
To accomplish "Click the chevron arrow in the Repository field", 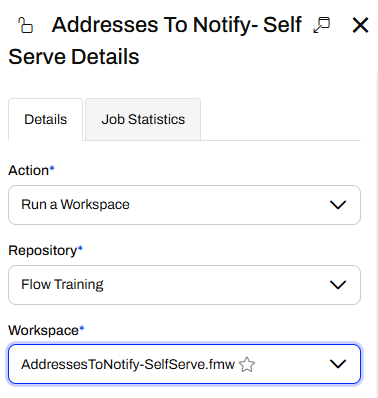I will coord(338,285).
